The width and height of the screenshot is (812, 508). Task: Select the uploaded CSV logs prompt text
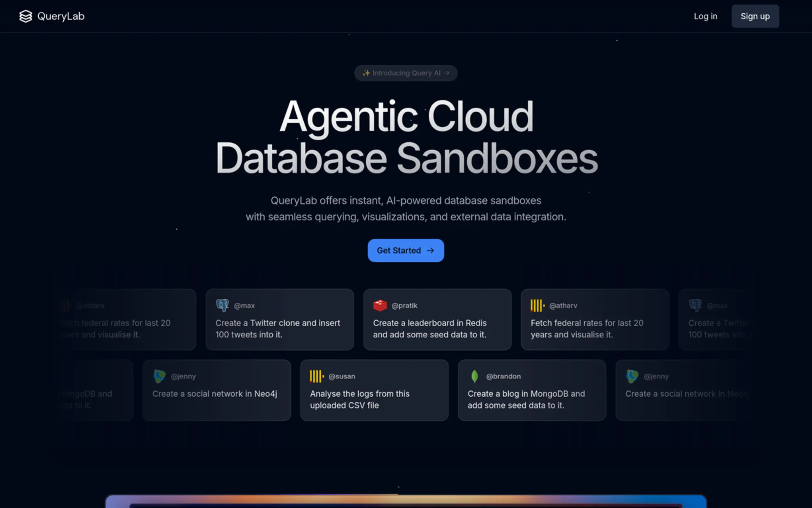(360, 400)
